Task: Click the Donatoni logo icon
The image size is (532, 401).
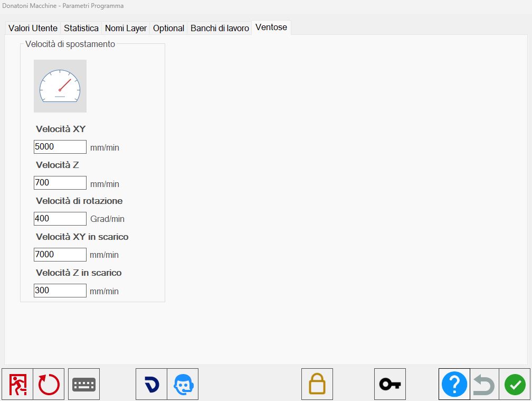Action: [x=151, y=384]
